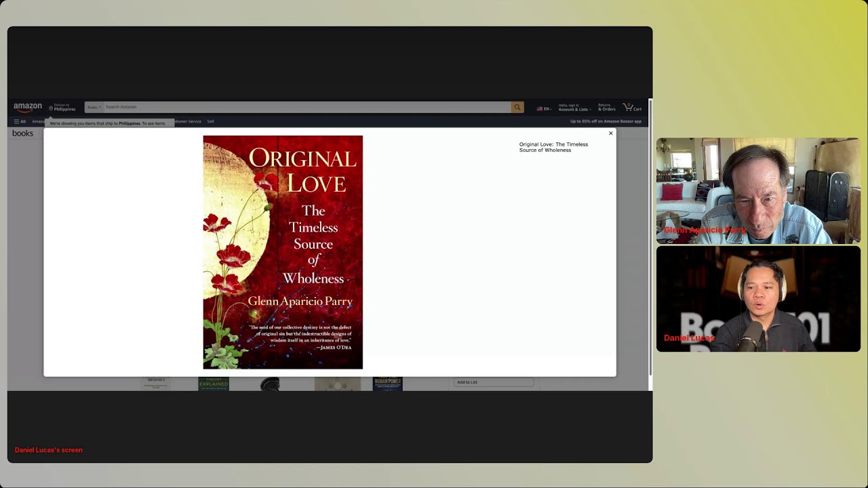This screenshot has height=488, width=868.
Task: Click the Search Amazon input field
Action: click(x=307, y=107)
